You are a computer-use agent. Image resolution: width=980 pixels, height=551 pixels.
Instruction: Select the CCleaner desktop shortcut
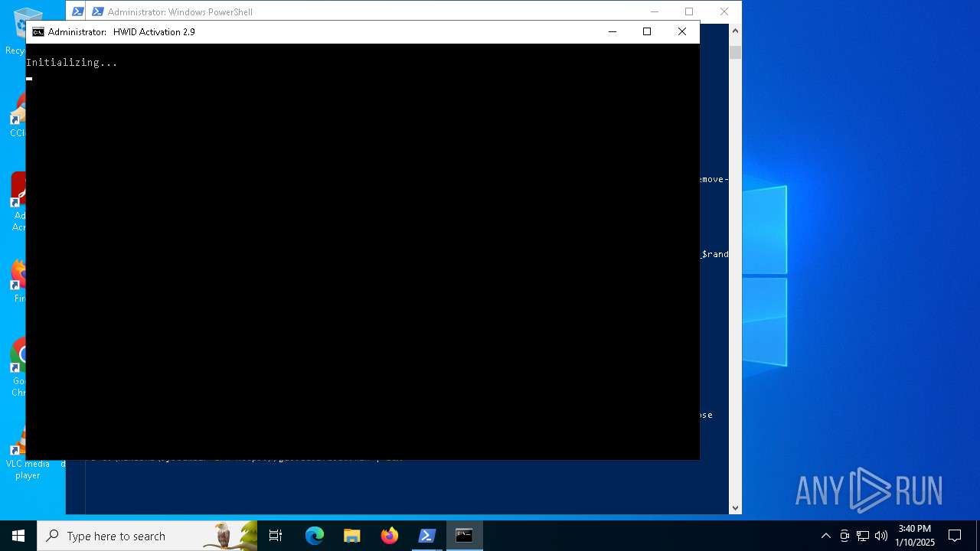[x=18, y=115]
